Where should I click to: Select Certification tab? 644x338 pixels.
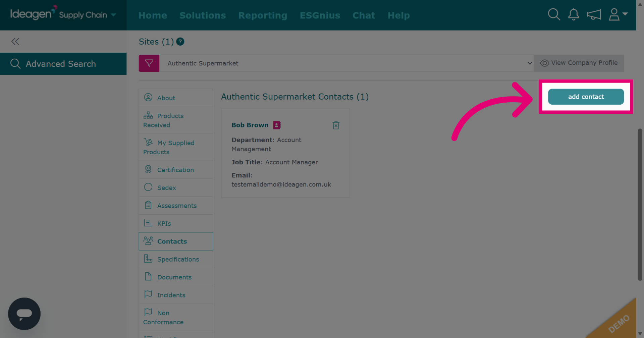point(176,170)
